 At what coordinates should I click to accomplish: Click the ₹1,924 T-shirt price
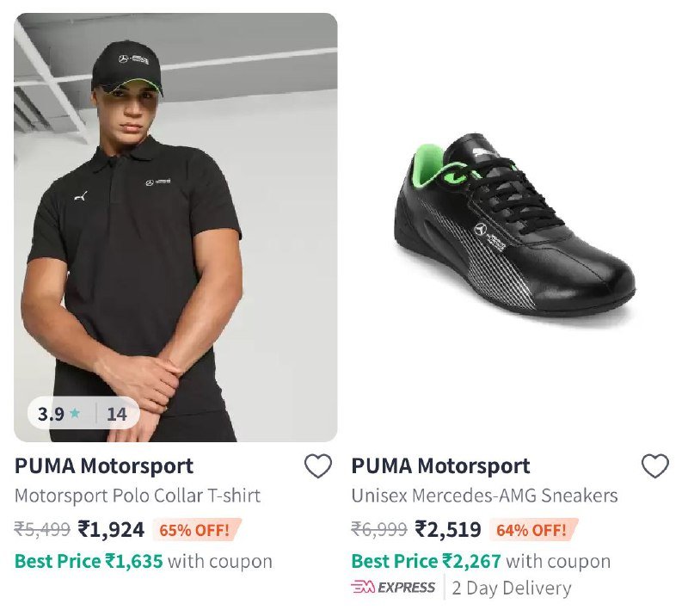[x=111, y=529]
